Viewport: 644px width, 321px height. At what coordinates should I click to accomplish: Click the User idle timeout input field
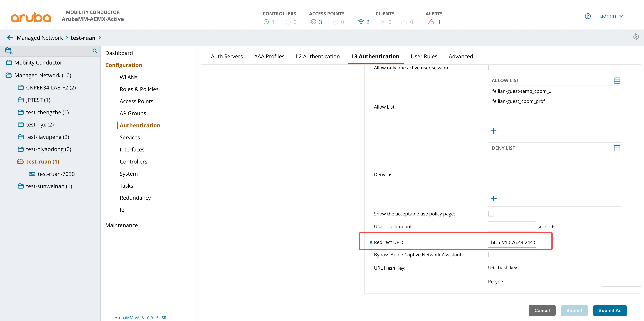(x=512, y=226)
